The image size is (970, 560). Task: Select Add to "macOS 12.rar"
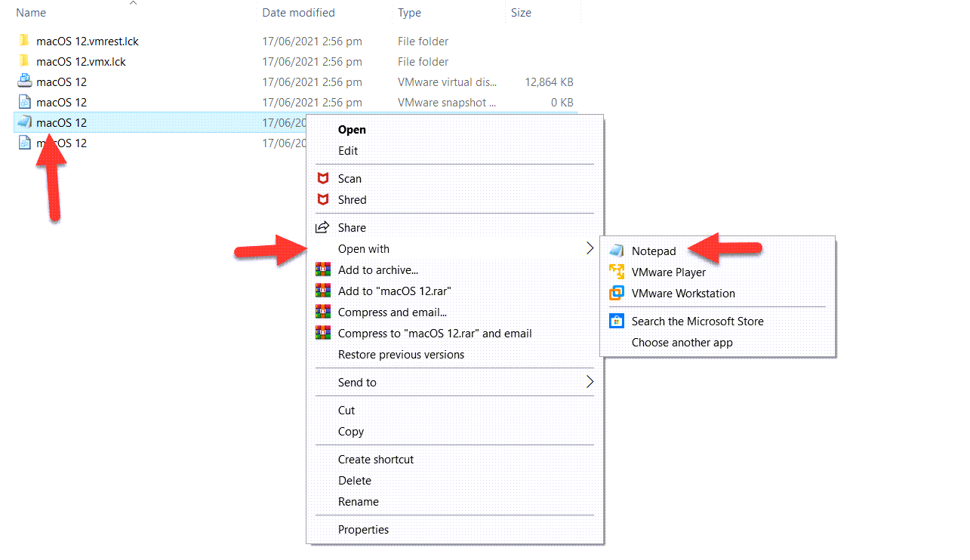(x=391, y=291)
